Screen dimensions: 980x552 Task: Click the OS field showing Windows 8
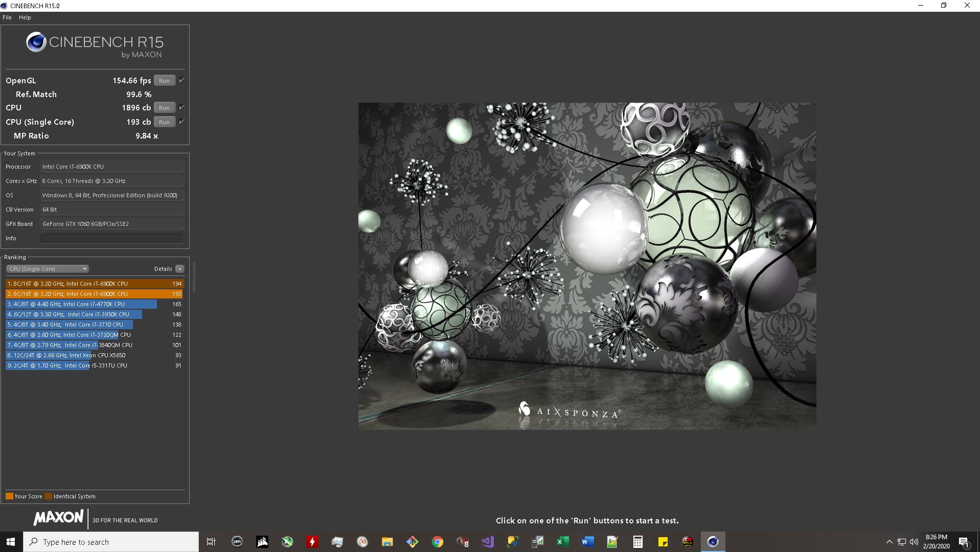[x=112, y=195]
